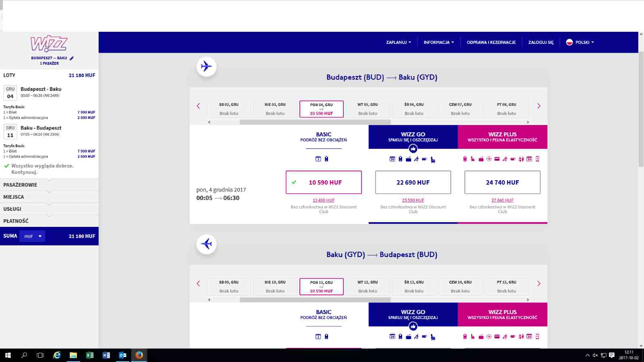
Task: Open the INFORMACJA dropdown menu
Action: pos(439,42)
